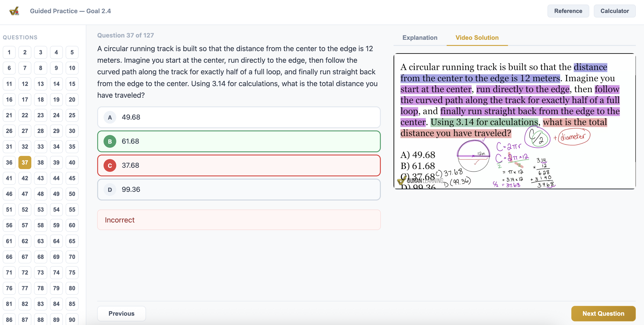
Task: Jump to question 42
Action: pyautogui.click(x=25, y=178)
